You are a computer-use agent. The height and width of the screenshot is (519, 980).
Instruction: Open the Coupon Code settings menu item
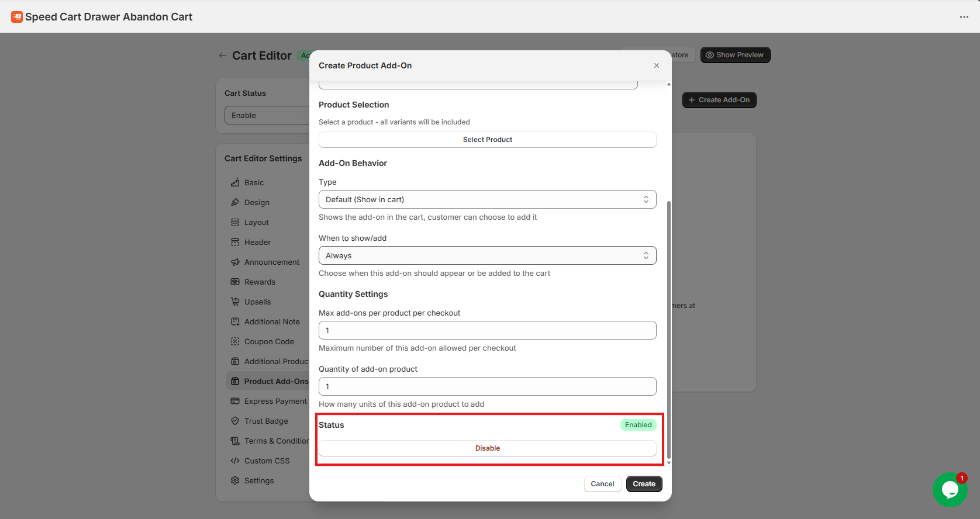(269, 341)
